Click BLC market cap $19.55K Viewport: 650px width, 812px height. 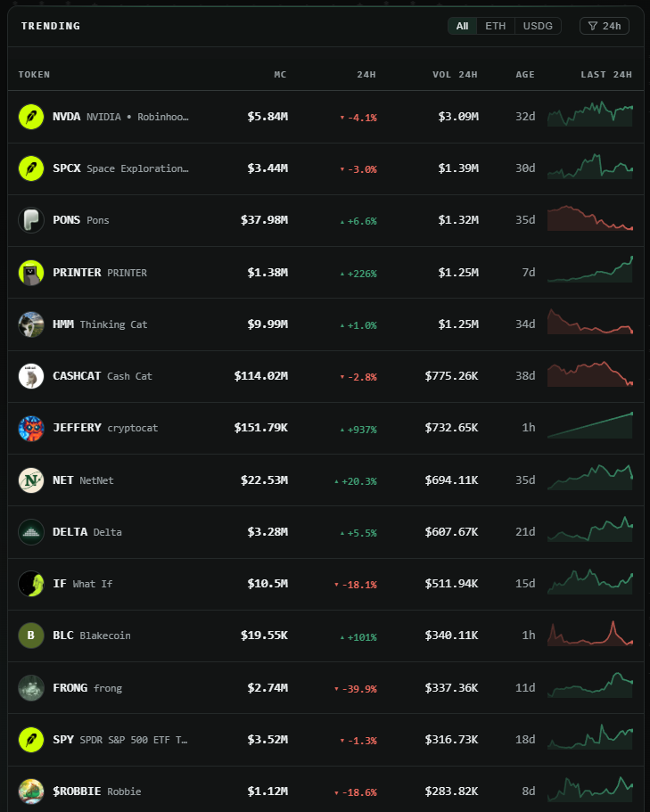(x=264, y=636)
